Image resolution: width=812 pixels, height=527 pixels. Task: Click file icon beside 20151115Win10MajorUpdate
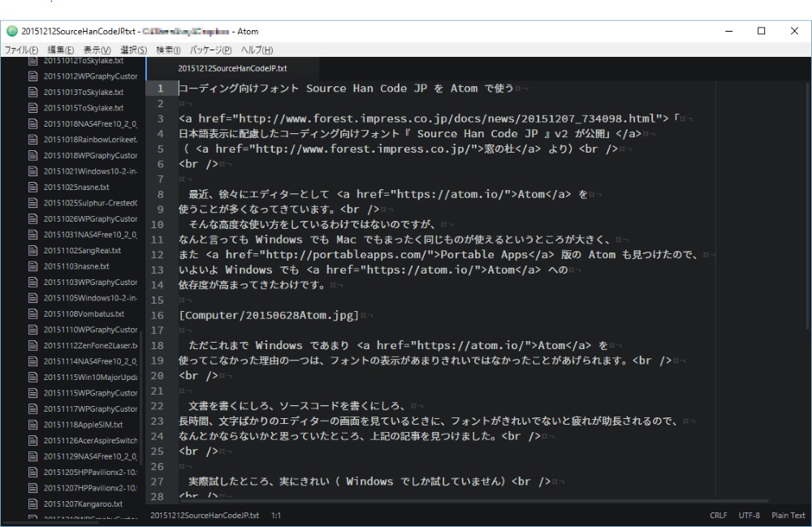[x=33, y=377]
